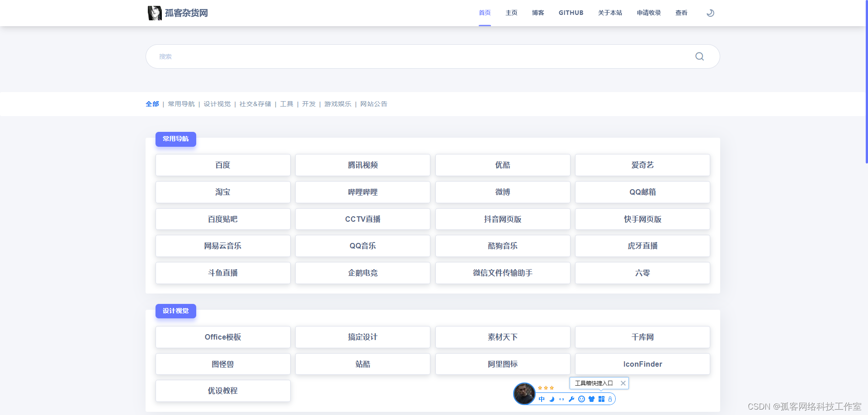Open the 六零 link card
The width and height of the screenshot is (868, 415).
pyautogui.click(x=642, y=273)
